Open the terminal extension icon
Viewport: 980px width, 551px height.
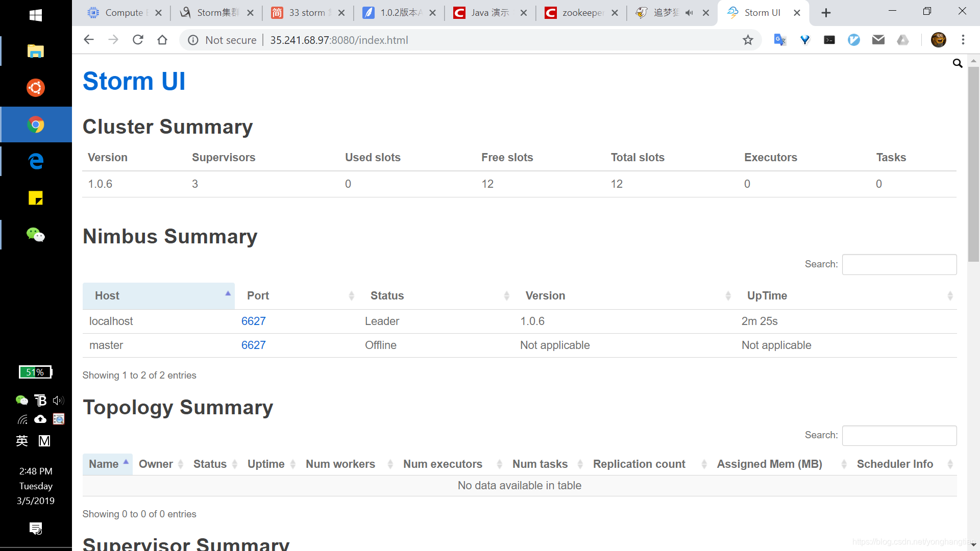point(829,40)
